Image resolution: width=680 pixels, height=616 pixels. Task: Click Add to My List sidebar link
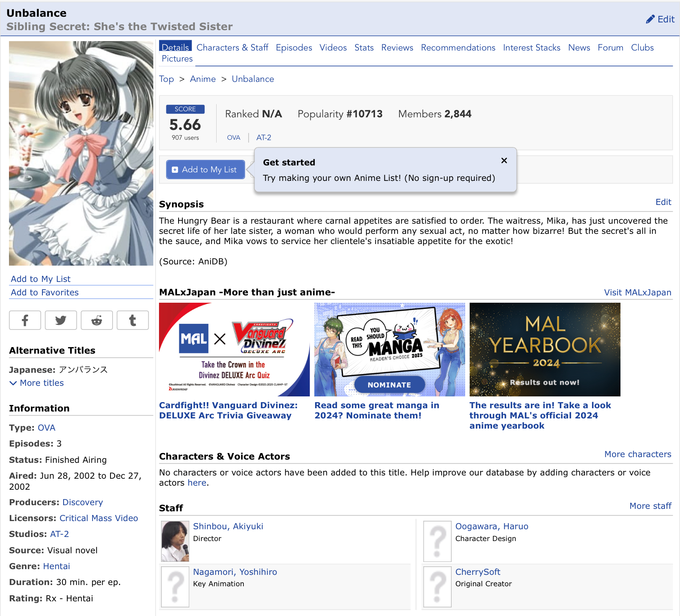[x=41, y=279]
